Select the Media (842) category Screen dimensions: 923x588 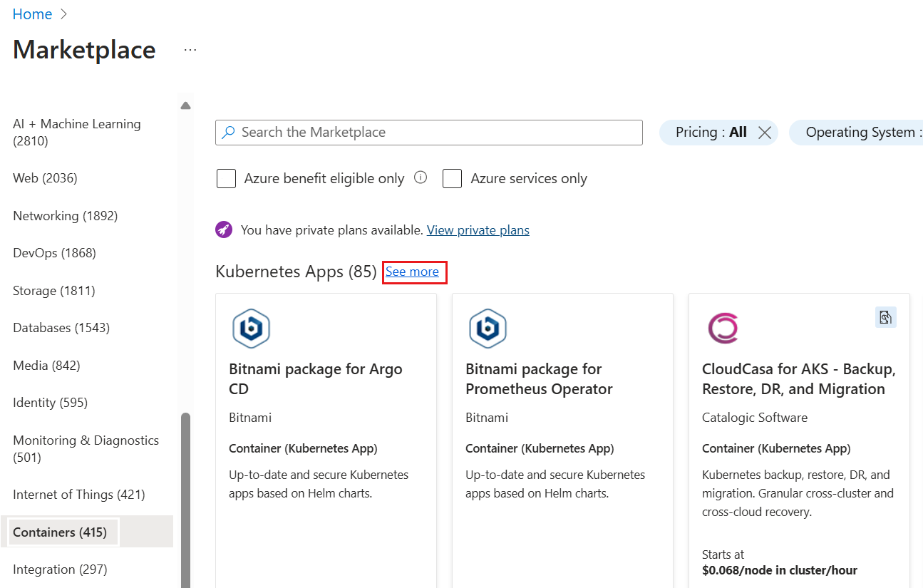click(x=46, y=365)
